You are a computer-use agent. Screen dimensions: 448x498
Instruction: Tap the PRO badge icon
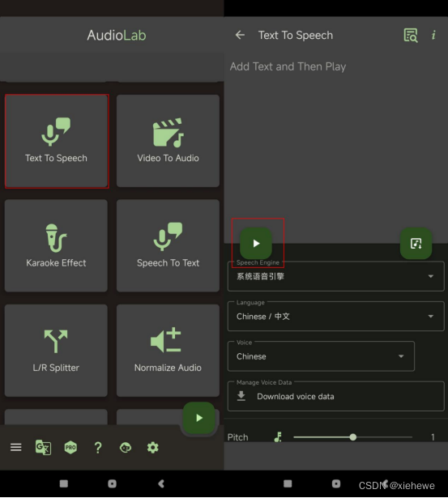click(x=70, y=448)
